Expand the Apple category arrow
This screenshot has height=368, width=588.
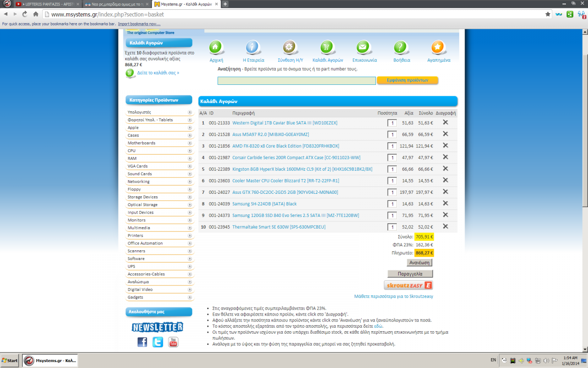tap(190, 128)
